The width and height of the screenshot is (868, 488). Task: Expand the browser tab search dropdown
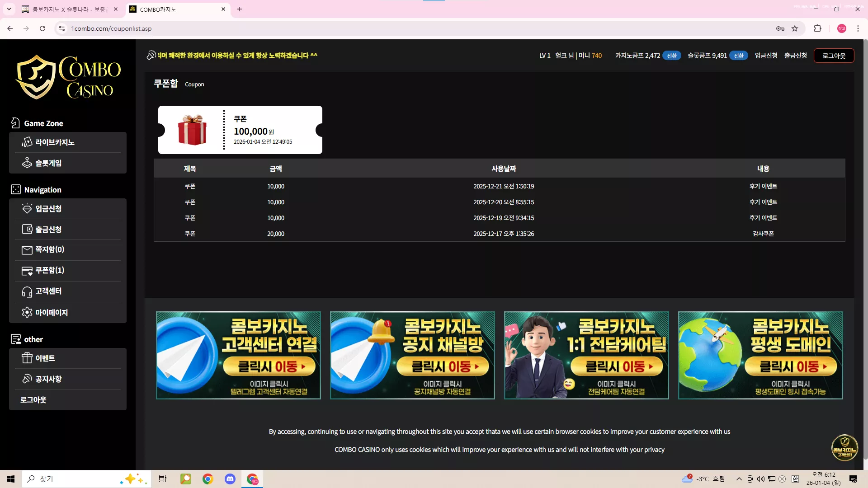click(9, 9)
